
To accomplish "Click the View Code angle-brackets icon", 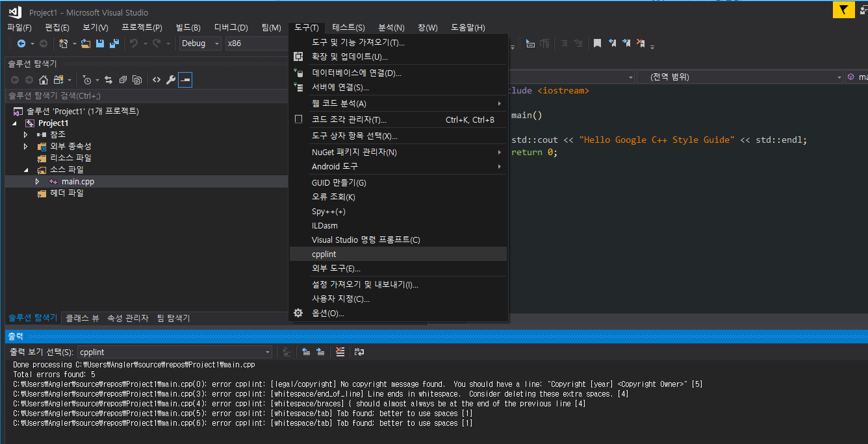I will (x=157, y=80).
